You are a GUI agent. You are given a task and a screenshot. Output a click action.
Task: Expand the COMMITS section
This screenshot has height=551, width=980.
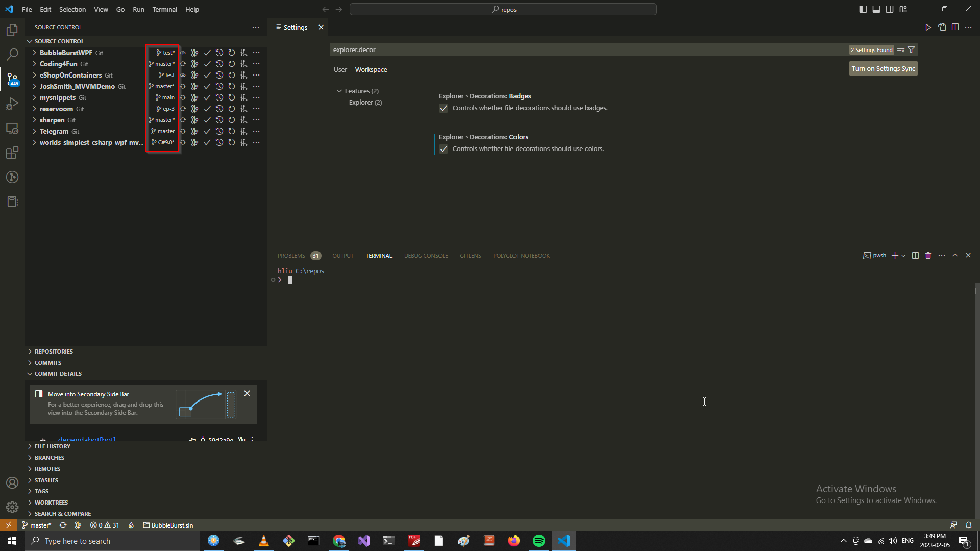click(48, 362)
